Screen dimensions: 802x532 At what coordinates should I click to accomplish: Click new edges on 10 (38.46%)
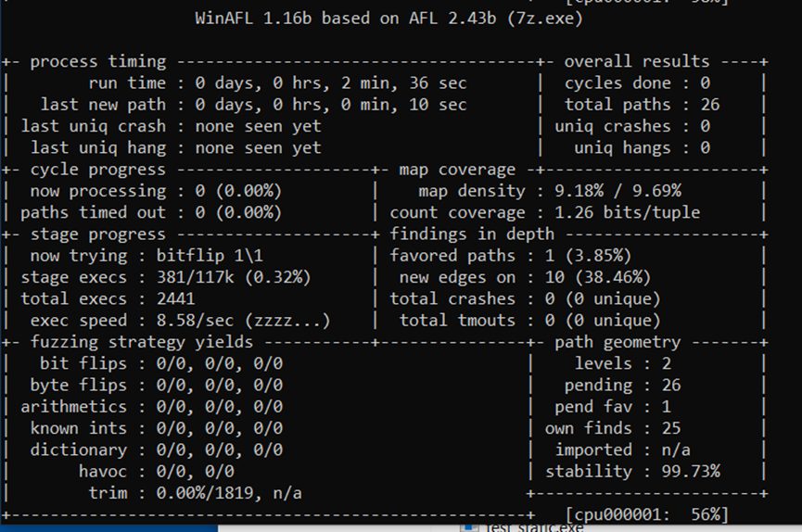[598, 277]
